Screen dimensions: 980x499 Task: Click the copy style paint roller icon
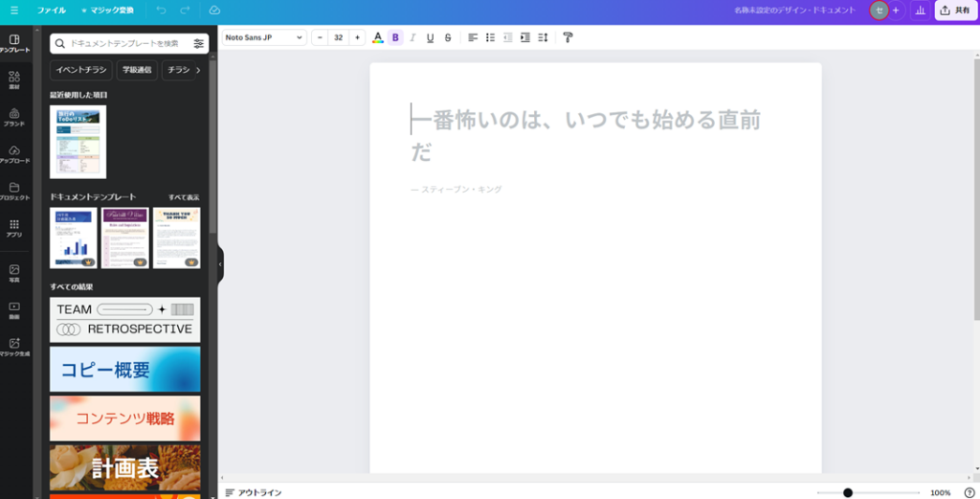pos(568,37)
